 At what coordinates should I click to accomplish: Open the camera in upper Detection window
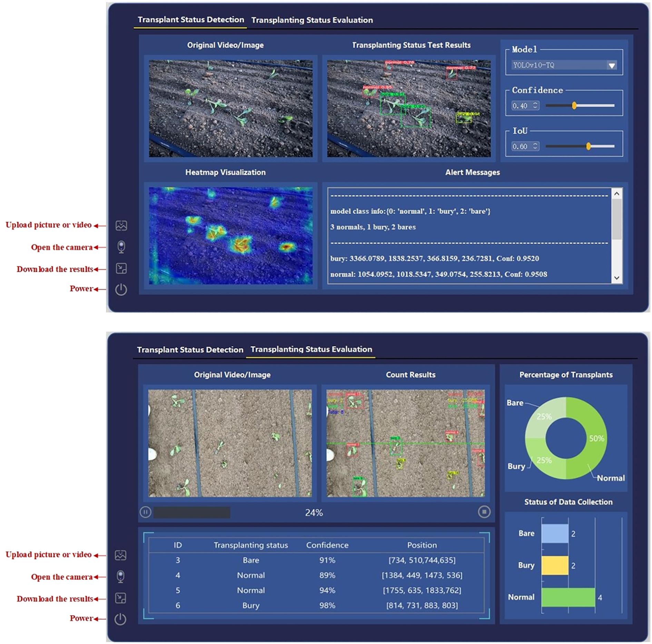[121, 247]
